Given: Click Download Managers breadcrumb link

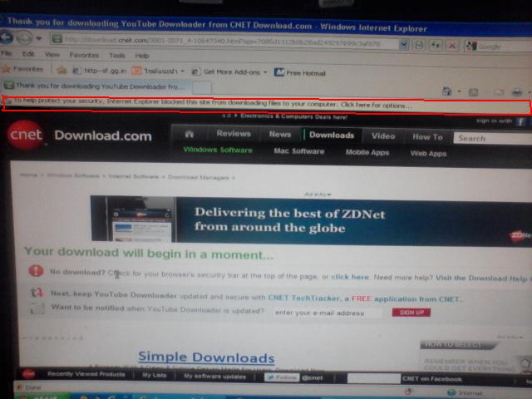Looking at the screenshot, I should point(198,177).
